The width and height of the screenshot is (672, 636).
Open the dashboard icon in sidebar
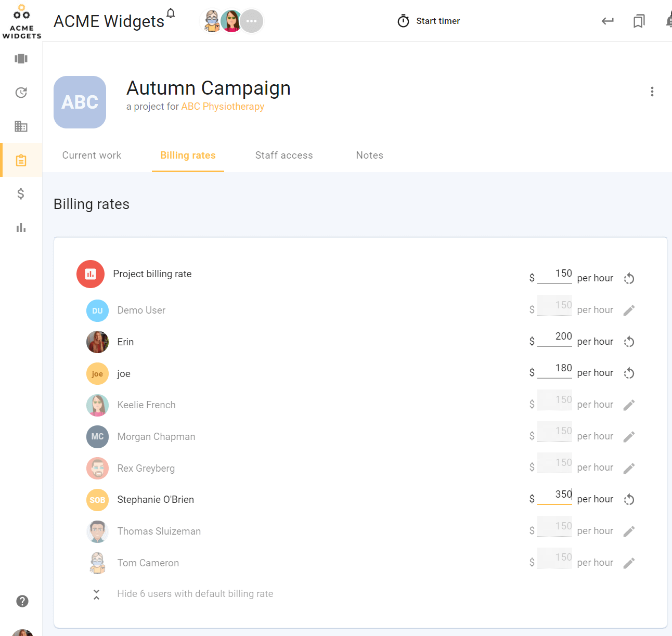coord(21,59)
